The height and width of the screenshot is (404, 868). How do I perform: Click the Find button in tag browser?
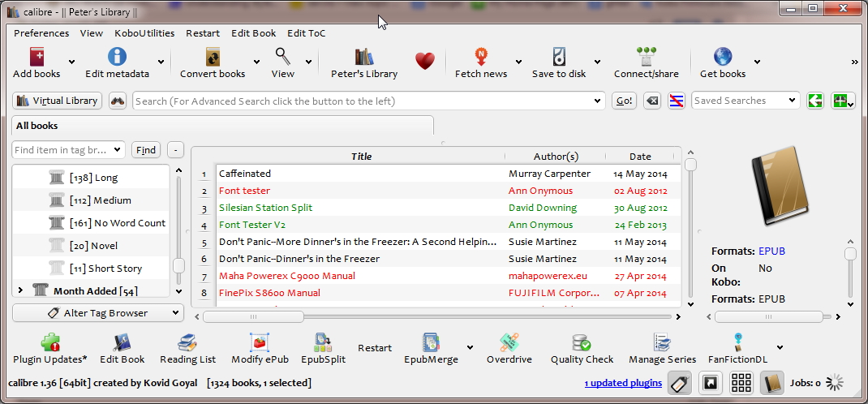tap(145, 150)
